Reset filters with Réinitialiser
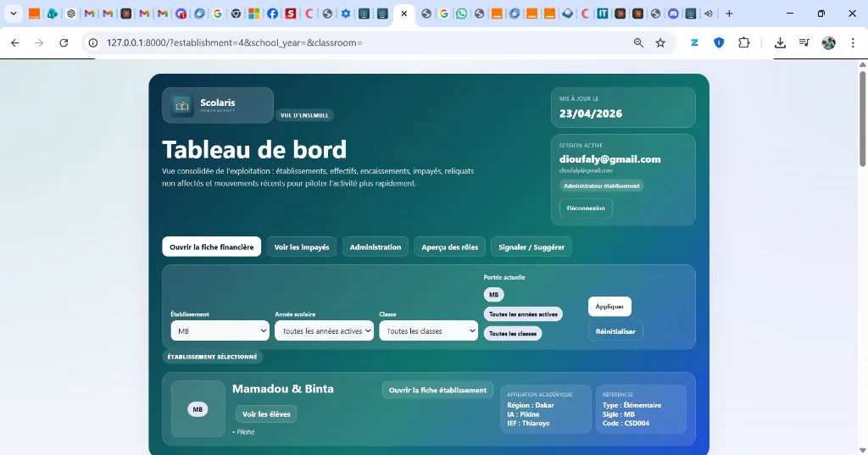 (615, 331)
